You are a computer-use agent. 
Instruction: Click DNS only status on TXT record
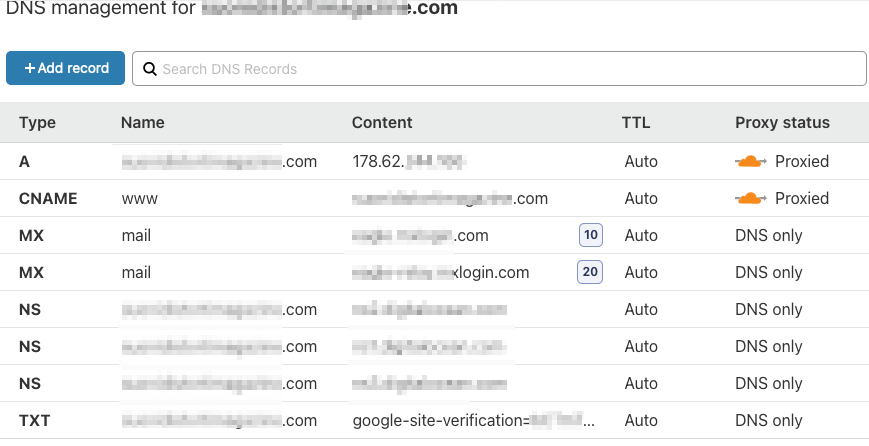click(x=768, y=420)
